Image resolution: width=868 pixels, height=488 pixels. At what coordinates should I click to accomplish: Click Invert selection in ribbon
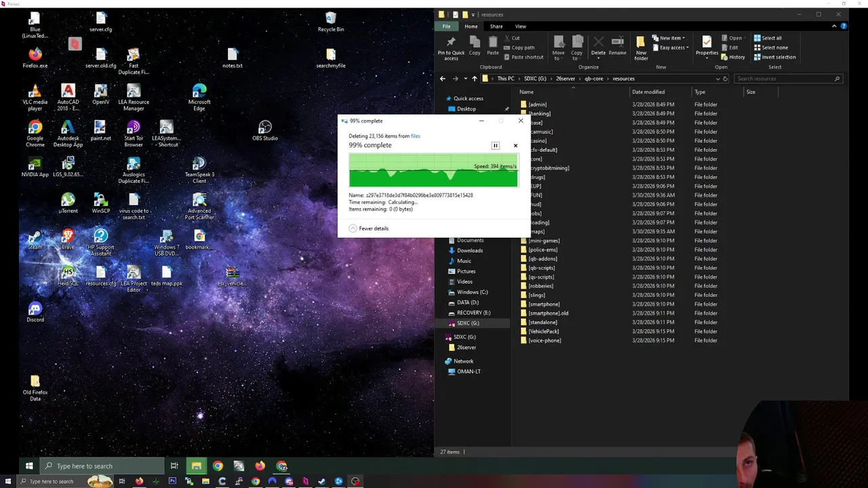pos(774,57)
